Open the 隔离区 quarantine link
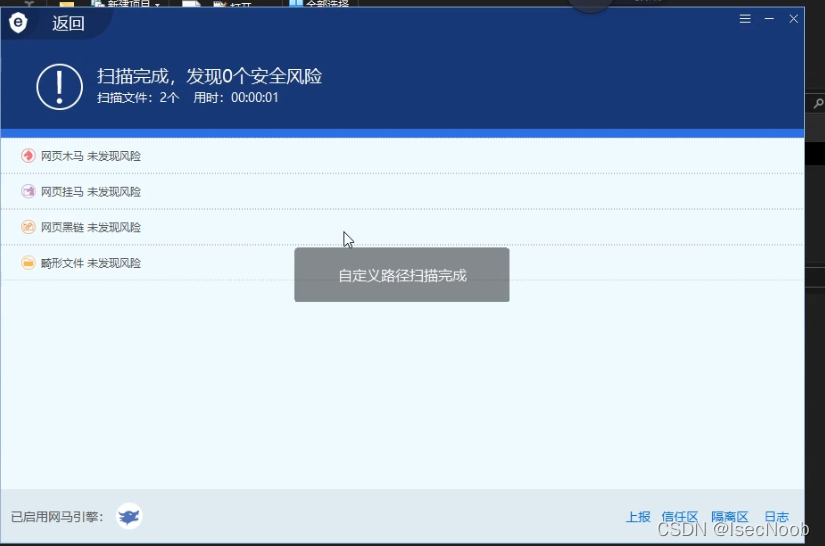The image size is (825, 546). [x=729, y=517]
